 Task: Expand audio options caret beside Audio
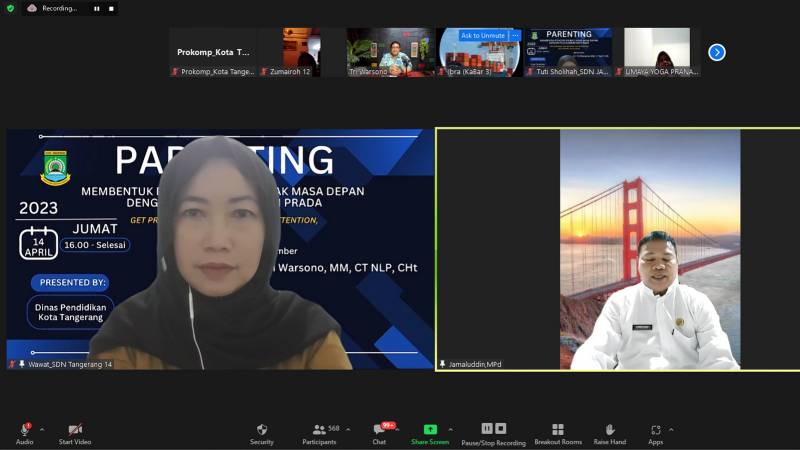point(42,429)
